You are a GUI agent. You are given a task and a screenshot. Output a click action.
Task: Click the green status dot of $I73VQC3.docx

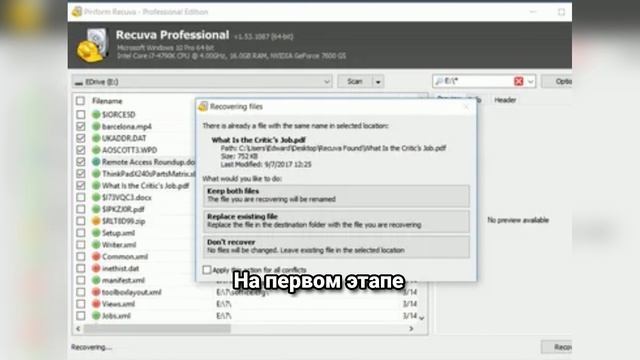pyautogui.click(x=96, y=197)
